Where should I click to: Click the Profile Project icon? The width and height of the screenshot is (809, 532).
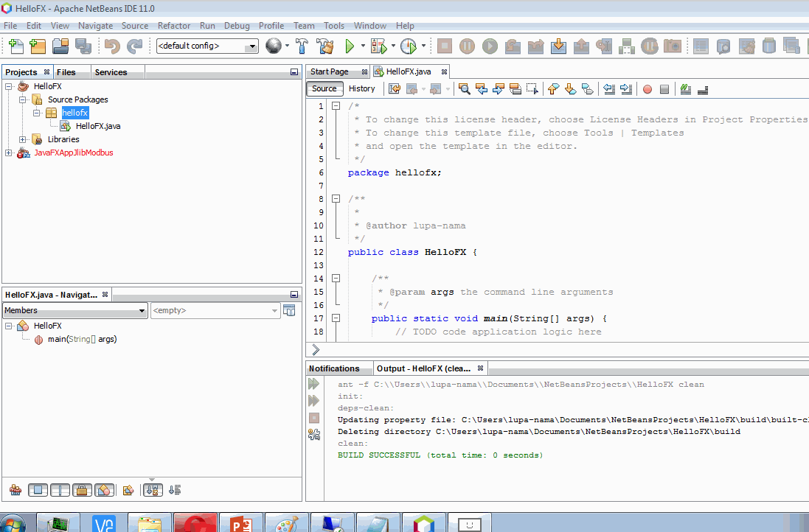[x=409, y=46]
